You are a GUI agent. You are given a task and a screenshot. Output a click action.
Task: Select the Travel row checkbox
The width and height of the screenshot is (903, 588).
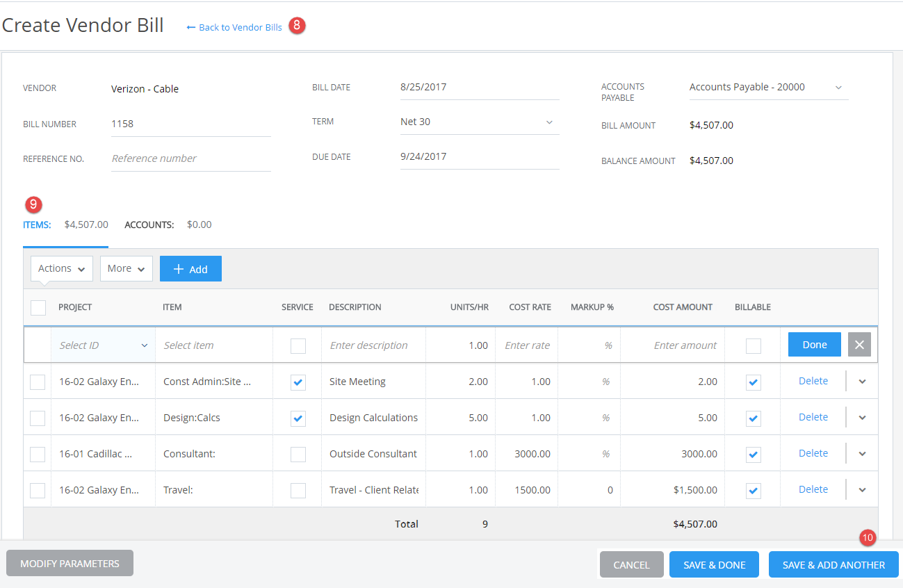pyautogui.click(x=38, y=490)
